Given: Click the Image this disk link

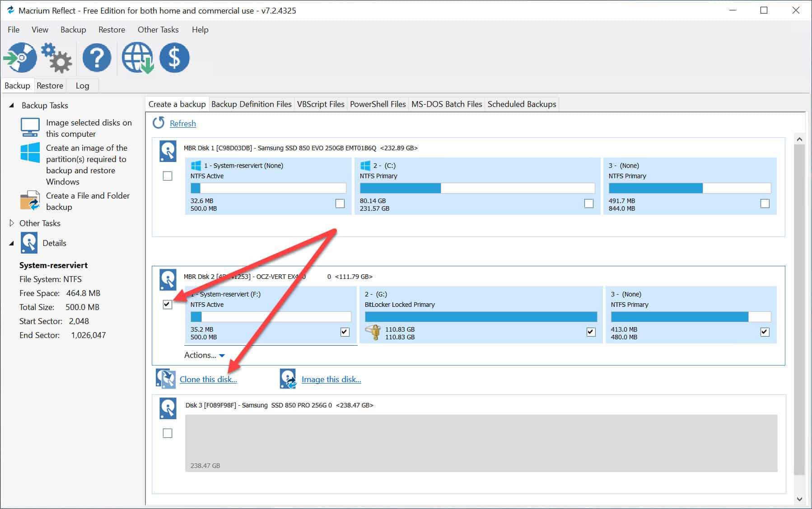Looking at the screenshot, I should (x=331, y=379).
